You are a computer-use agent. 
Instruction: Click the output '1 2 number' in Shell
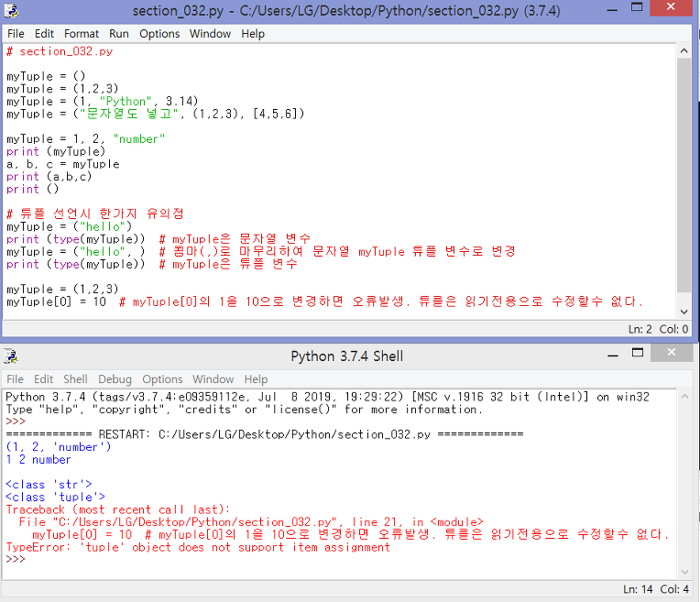point(38,459)
